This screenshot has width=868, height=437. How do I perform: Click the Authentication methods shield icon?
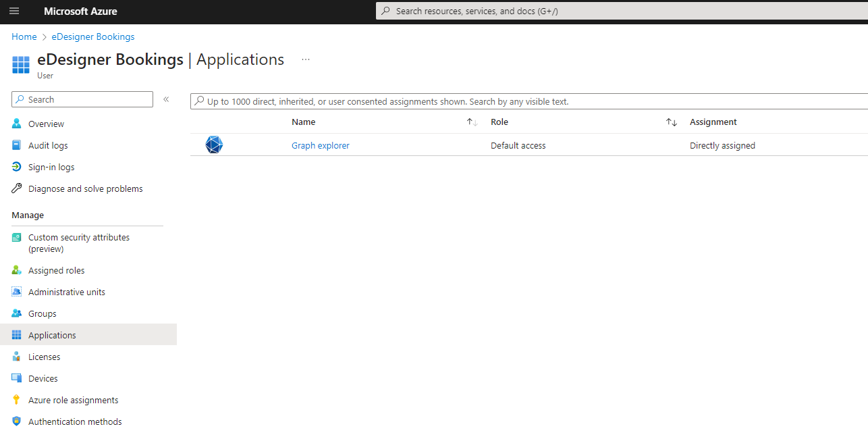click(17, 422)
